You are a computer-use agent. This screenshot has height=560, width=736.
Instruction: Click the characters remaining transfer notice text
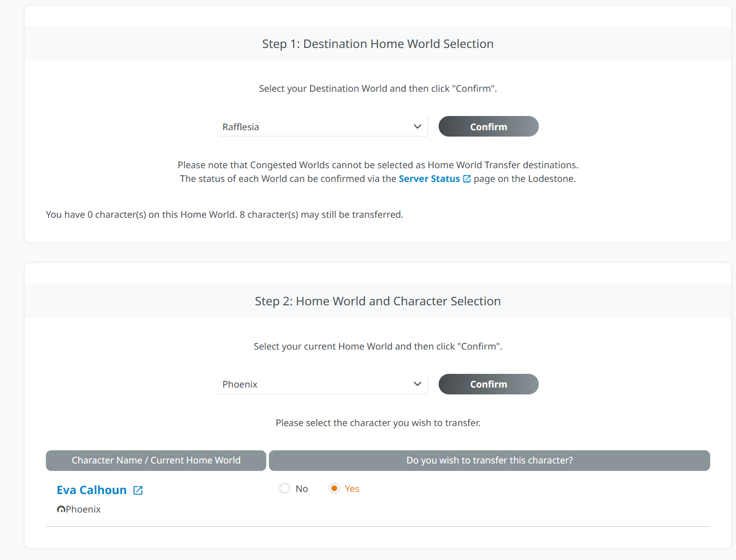[225, 215]
